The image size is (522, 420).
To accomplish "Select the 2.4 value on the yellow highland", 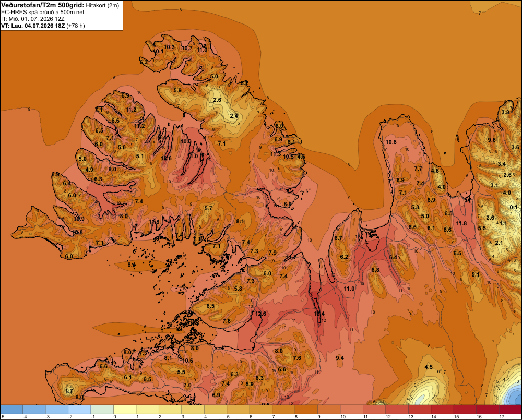I will tap(234, 116).
